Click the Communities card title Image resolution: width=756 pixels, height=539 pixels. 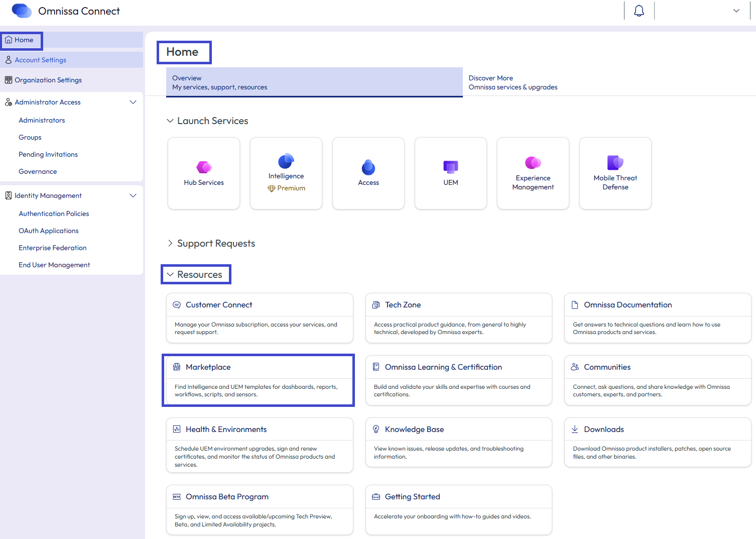click(x=607, y=367)
